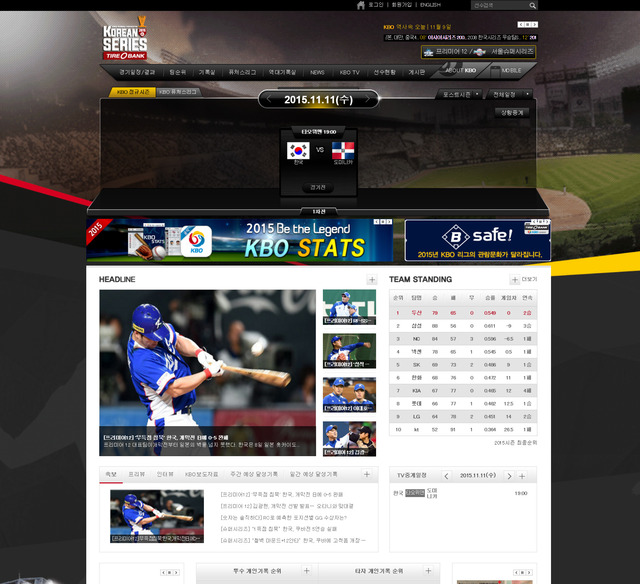
Task: Click 더보기 beside TEAM STANDING
Action: 529,280
